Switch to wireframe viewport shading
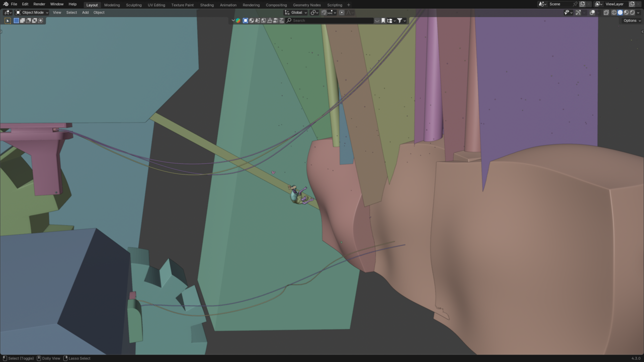The height and width of the screenshot is (362, 644). click(614, 13)
